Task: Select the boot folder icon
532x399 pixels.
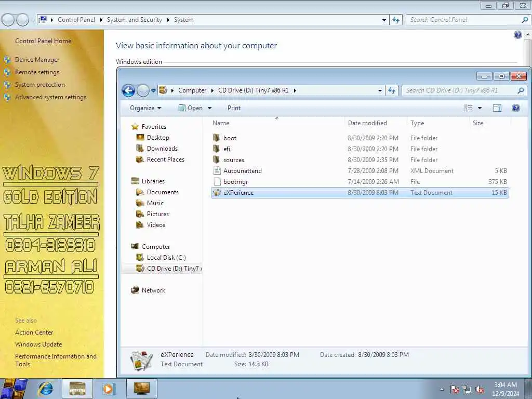Action: [216, 138]
